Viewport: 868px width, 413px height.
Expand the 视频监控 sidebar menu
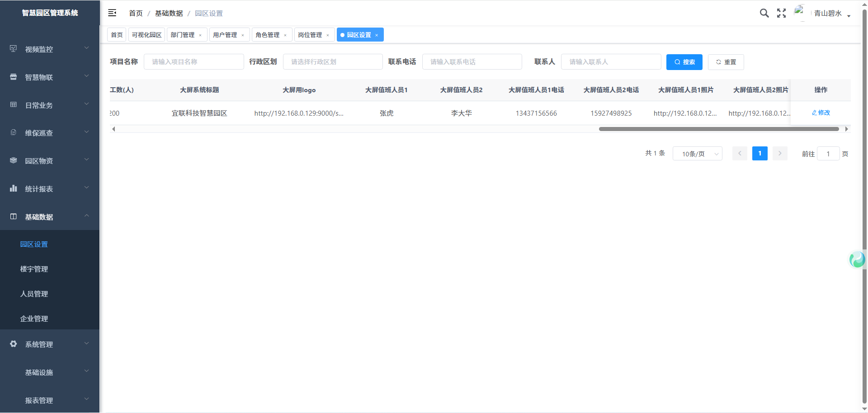point(50,49)
